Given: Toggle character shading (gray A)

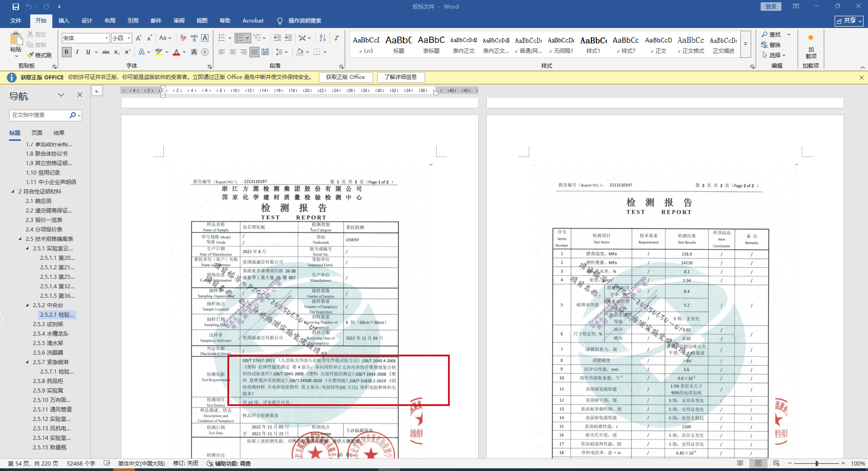Looking at the screenshot, I should 194,52.
